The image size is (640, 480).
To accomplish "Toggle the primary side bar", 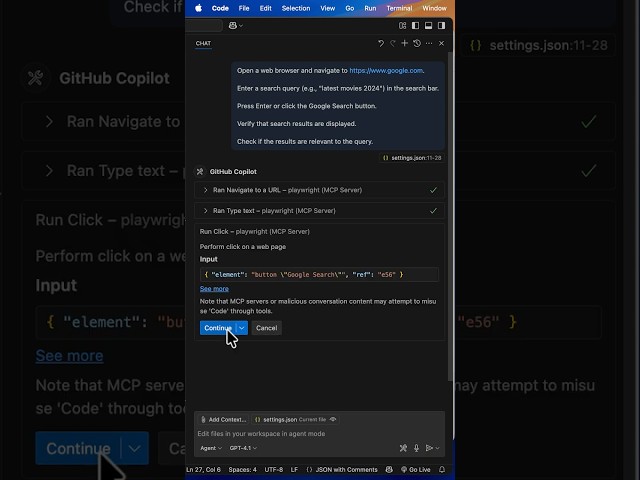I will (416, 25).
